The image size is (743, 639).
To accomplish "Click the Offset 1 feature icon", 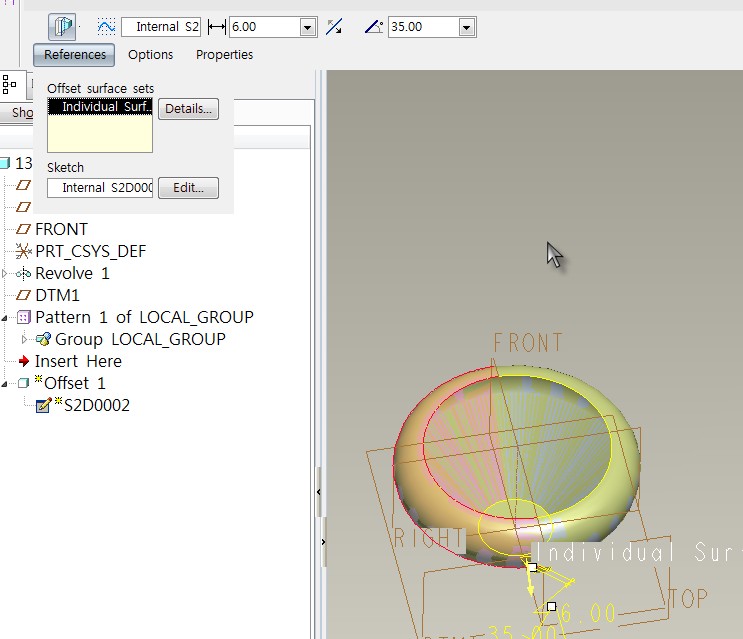I will (23, 383).
